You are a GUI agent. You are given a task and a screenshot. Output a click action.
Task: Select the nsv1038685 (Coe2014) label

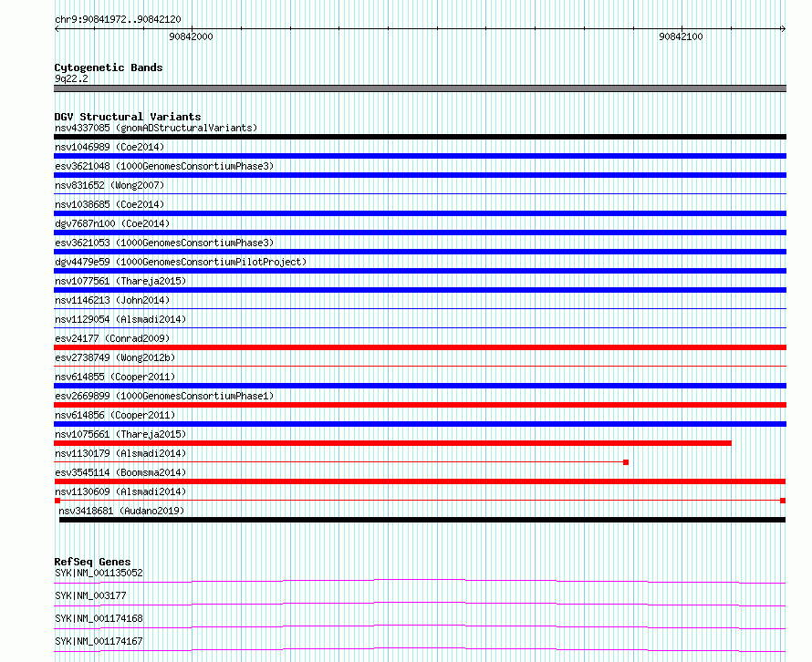coord(109,204)
